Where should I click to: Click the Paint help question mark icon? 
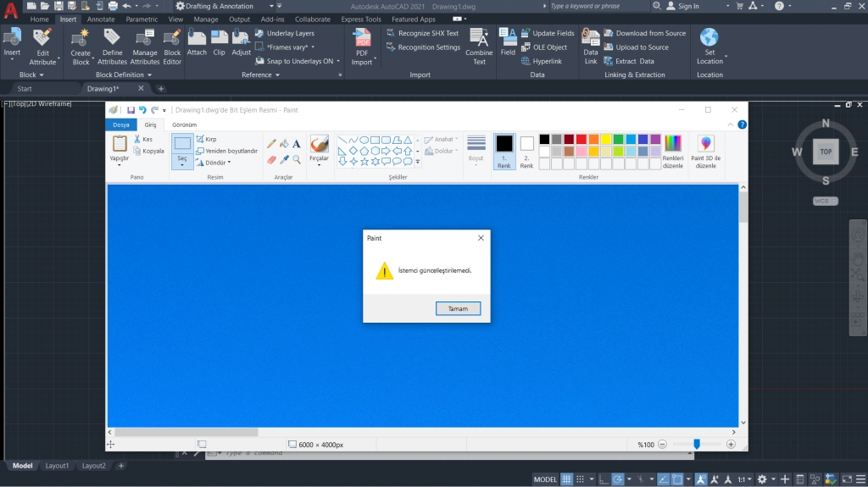tap(743, 125)
